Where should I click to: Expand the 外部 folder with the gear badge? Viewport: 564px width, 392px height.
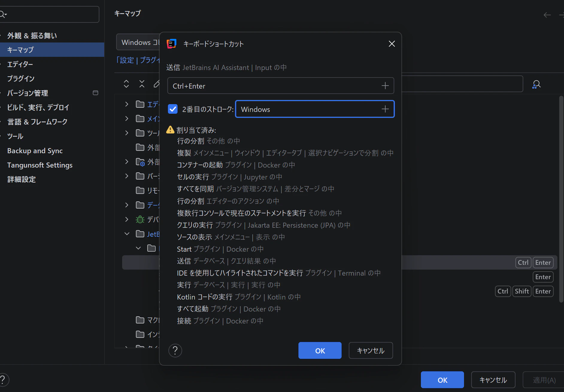coord(127,162)
